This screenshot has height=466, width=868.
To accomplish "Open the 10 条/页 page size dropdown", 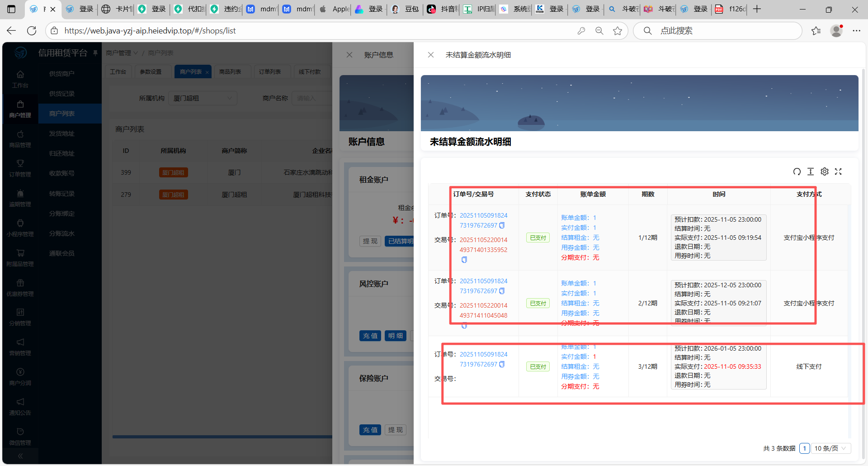I will [x=830, y=448].
